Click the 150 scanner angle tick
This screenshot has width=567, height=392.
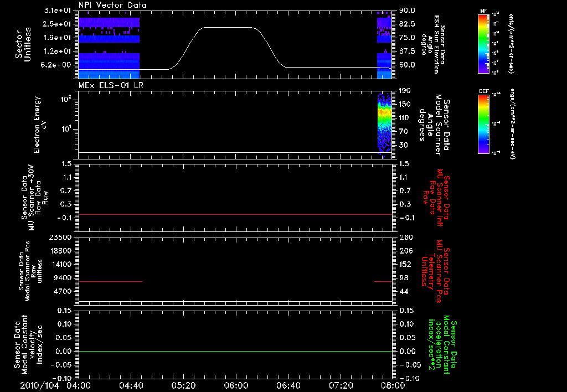pyautogui.click(x=405, y=105)
